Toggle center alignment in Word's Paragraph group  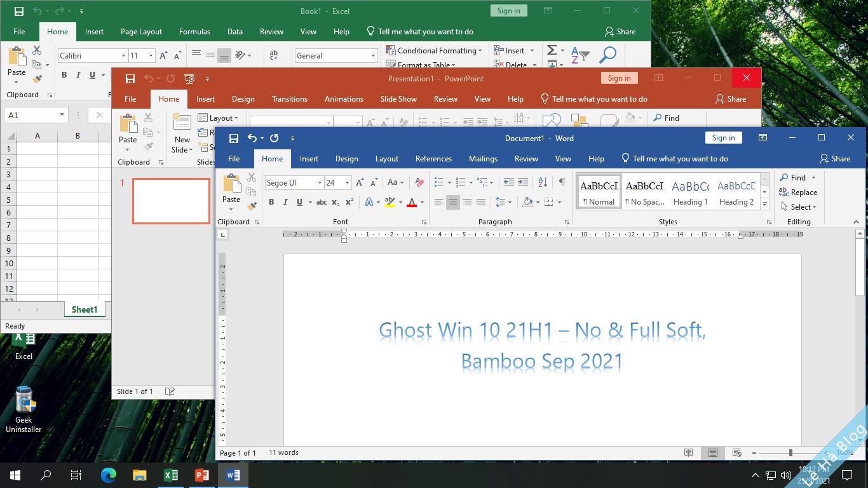click(452, 202)
